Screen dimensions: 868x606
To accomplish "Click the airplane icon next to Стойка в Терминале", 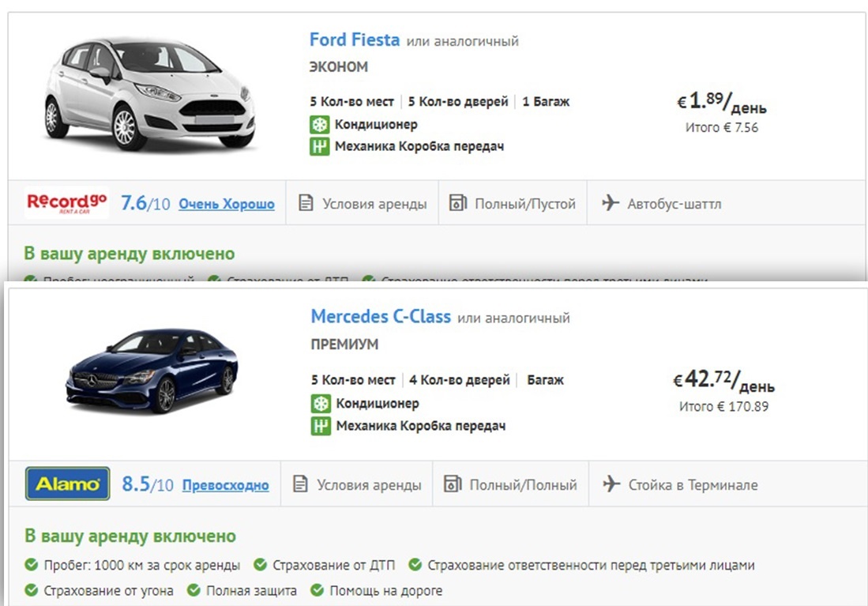I will 612,485.
